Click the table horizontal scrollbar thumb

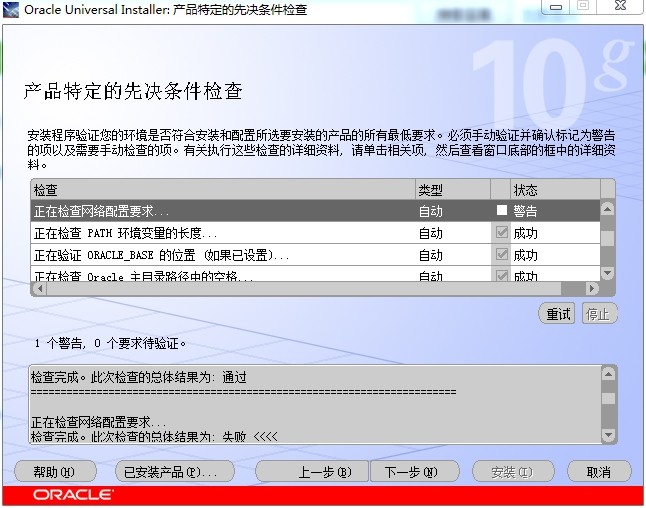304,288
